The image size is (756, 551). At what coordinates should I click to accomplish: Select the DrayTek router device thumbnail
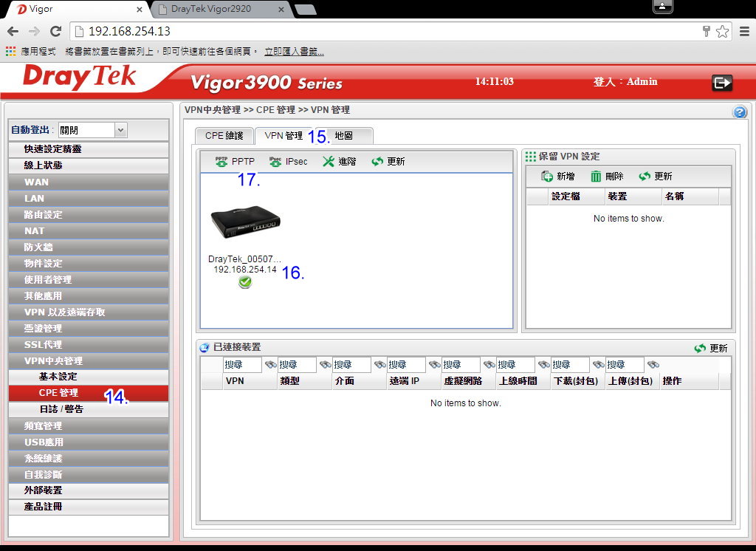point(245,222)
